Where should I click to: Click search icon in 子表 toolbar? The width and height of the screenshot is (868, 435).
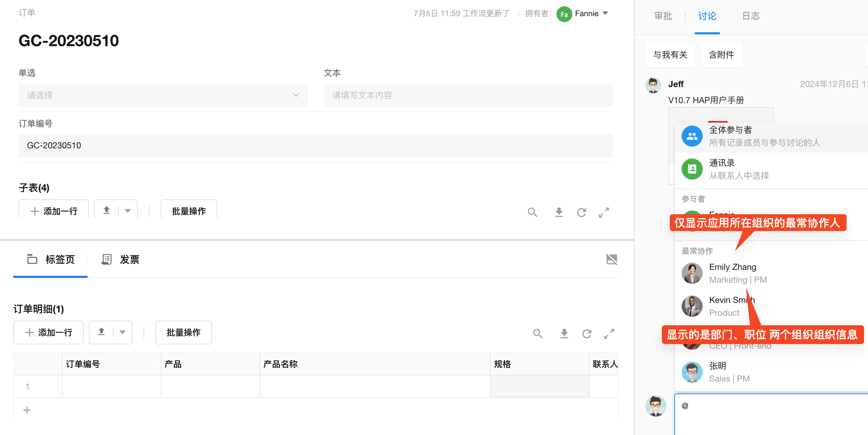click(532, 212)
